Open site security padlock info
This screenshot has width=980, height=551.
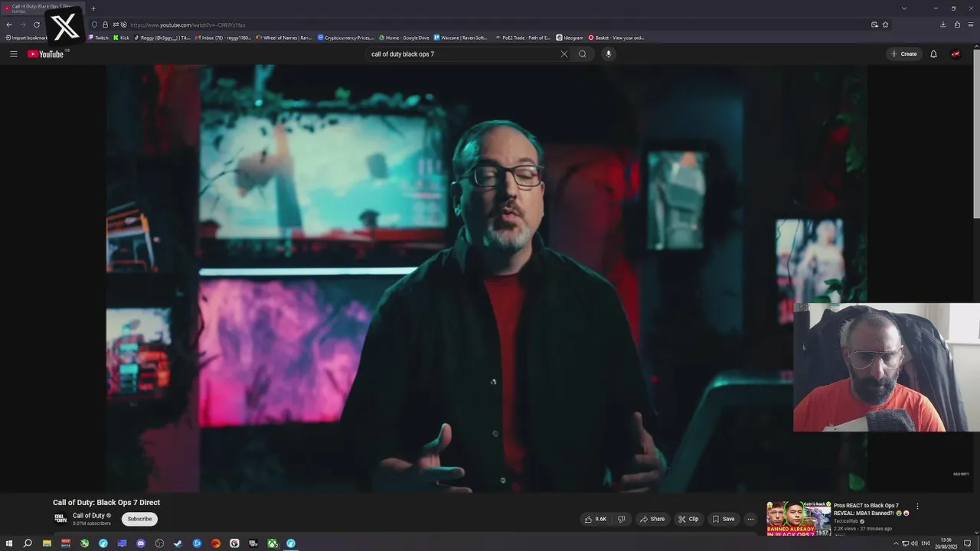pyautogui.click(x=105, y=24)
